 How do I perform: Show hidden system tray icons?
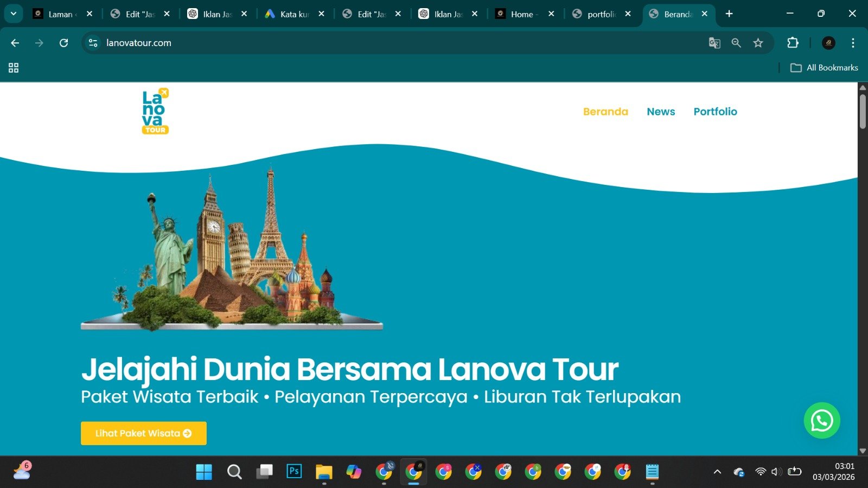717,472
